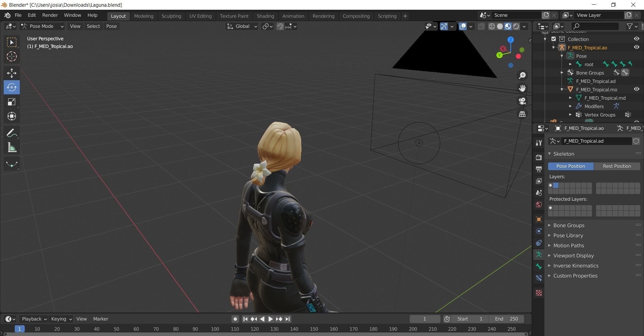The image size is (644, 336).
Task: Open the Pose menu in header
Action: 111,26
